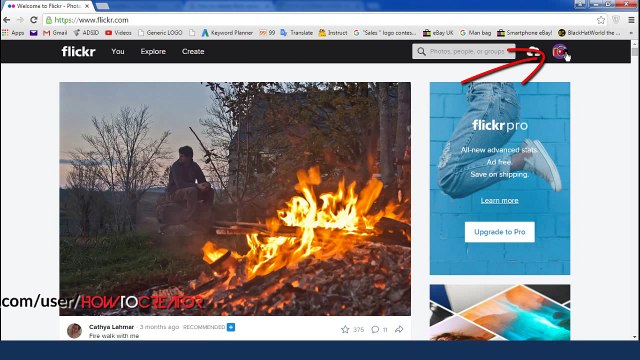640x360 pixels.
Task: Click the Upgrade to Pro button
Action: [500, 232]
